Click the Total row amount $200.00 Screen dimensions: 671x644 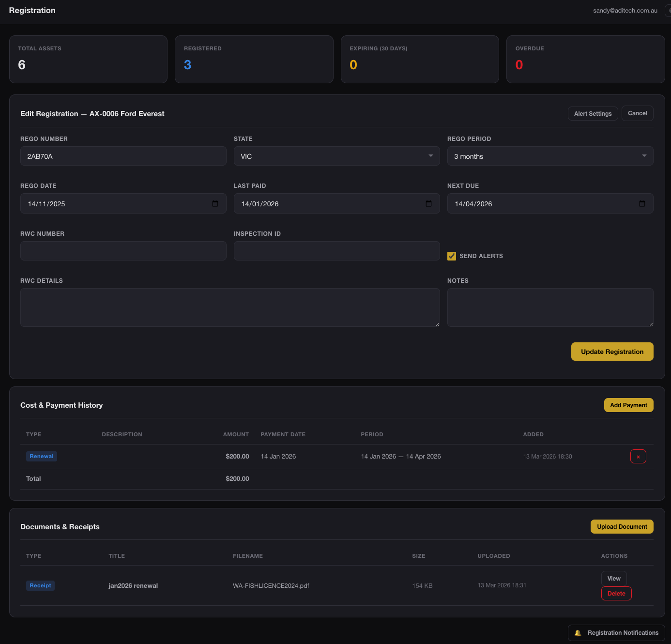click(237, 479)
